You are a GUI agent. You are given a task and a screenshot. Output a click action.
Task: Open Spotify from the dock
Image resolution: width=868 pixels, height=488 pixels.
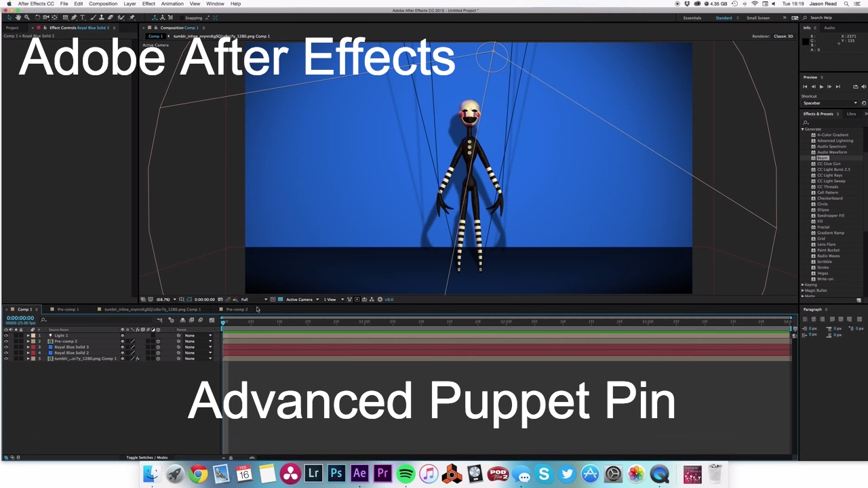pyautogui.click(x=406, y=474)
